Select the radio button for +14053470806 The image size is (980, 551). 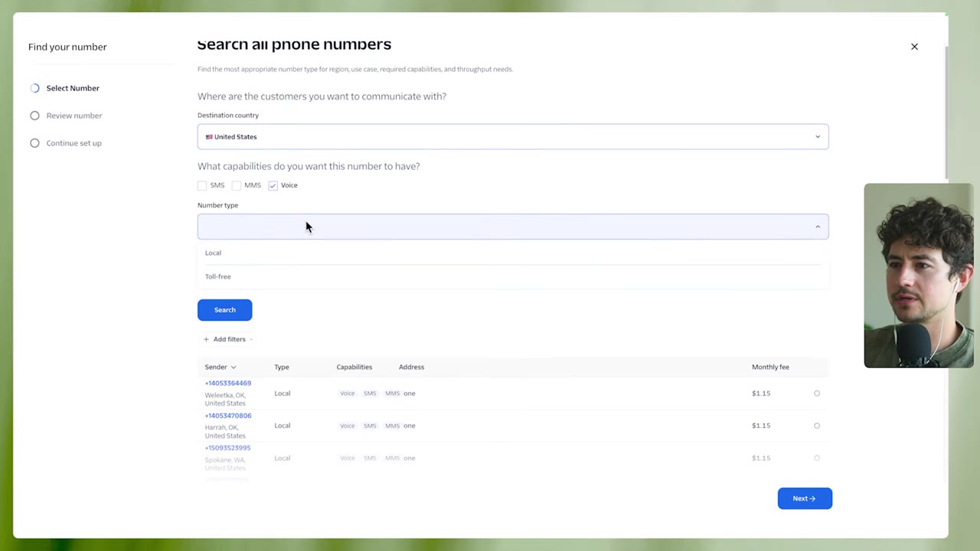tap(817, 425)
